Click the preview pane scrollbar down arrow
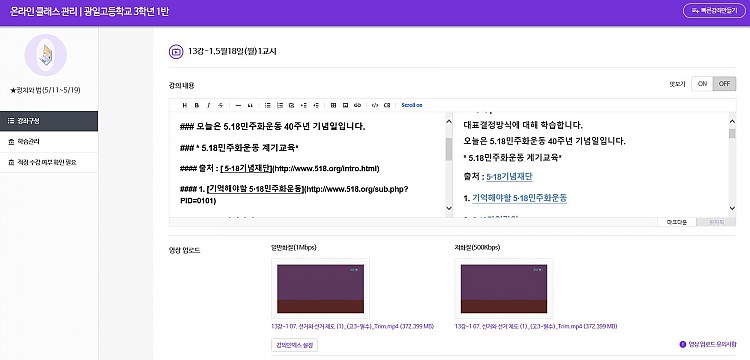Viewport: 750px width, 360px height. 732,208
